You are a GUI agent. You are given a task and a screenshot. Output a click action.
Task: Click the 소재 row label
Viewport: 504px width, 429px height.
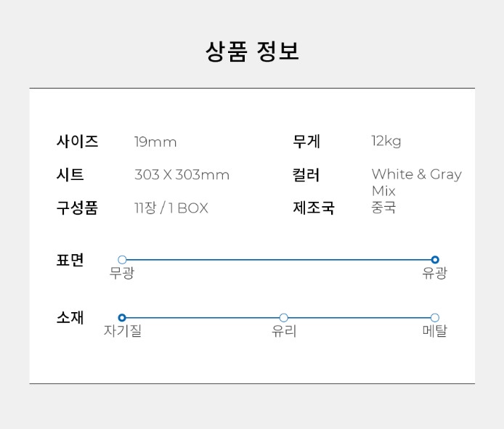point(70,318)
